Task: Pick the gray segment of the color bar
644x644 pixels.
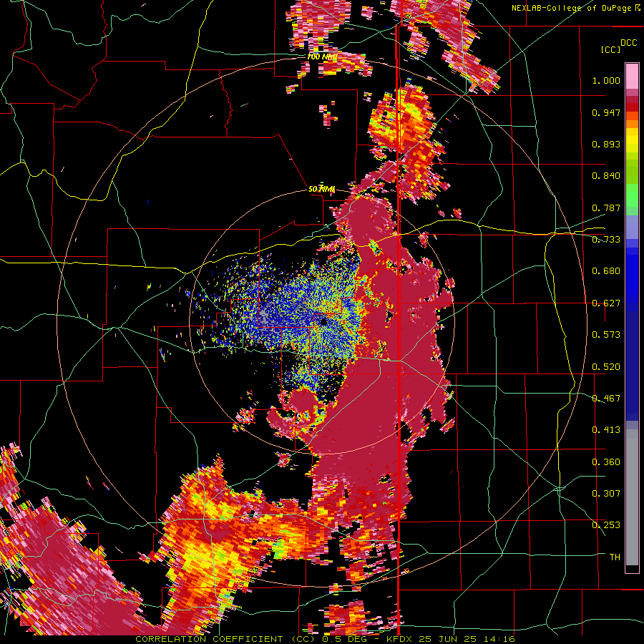Action: [632, 497]
